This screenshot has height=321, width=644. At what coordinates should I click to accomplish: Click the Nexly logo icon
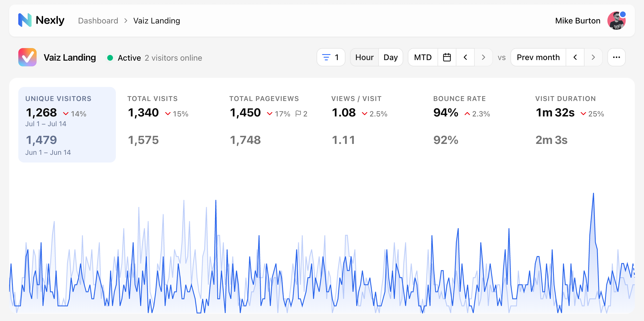(25, 20)
